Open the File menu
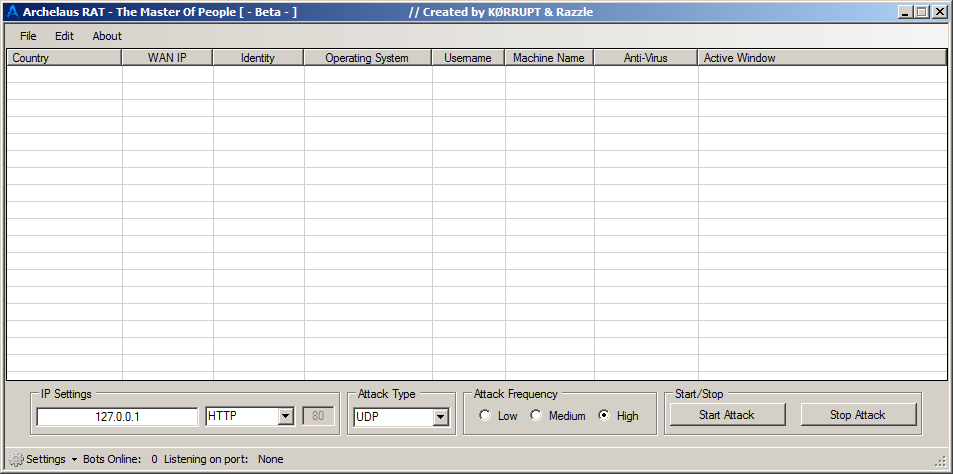Viewport: 953px width, 474px height. pos(28,36)
